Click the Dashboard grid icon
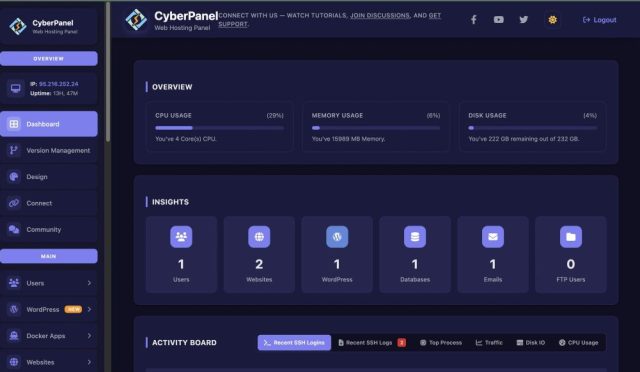 coord(14,124)
